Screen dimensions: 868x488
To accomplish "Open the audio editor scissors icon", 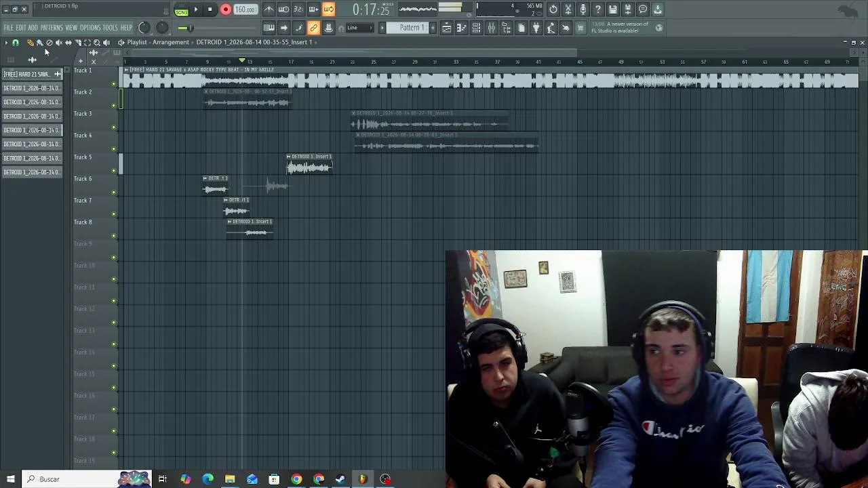I will tap(568, 9).
